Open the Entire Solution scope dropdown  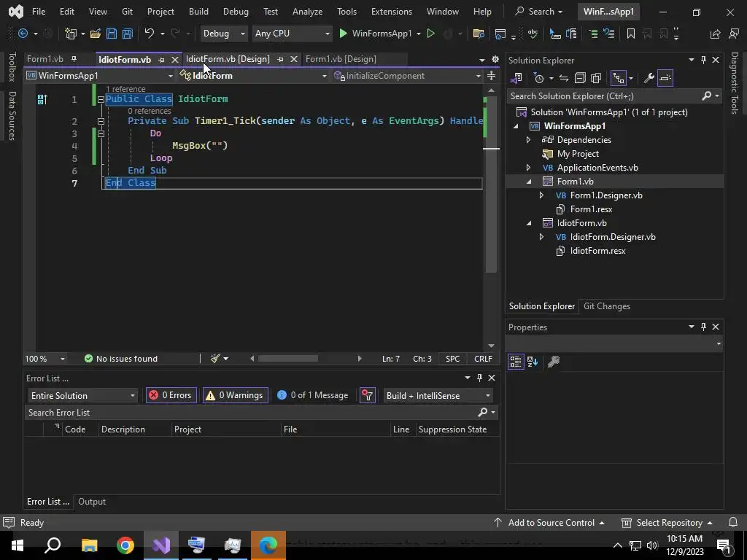[x=82, y=396]
